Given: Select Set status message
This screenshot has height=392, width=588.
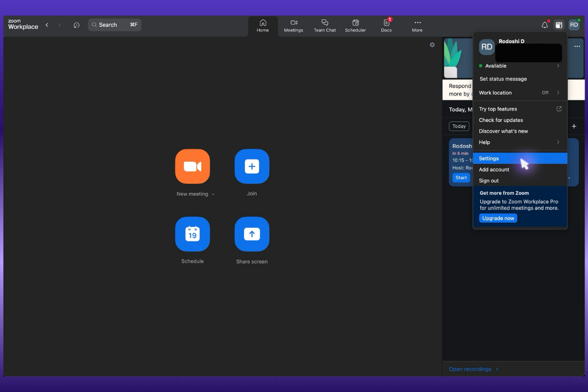Looking at the screenshot, I should coord(503,79).
